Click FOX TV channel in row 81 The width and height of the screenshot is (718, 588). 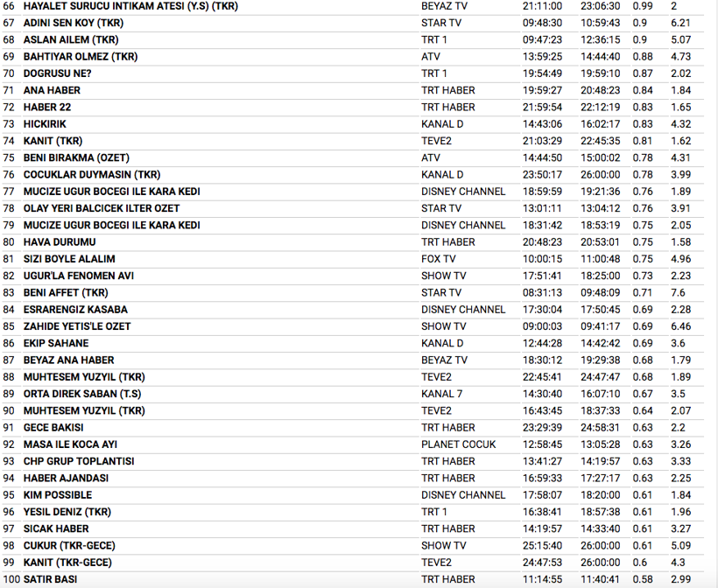(438, 259)
